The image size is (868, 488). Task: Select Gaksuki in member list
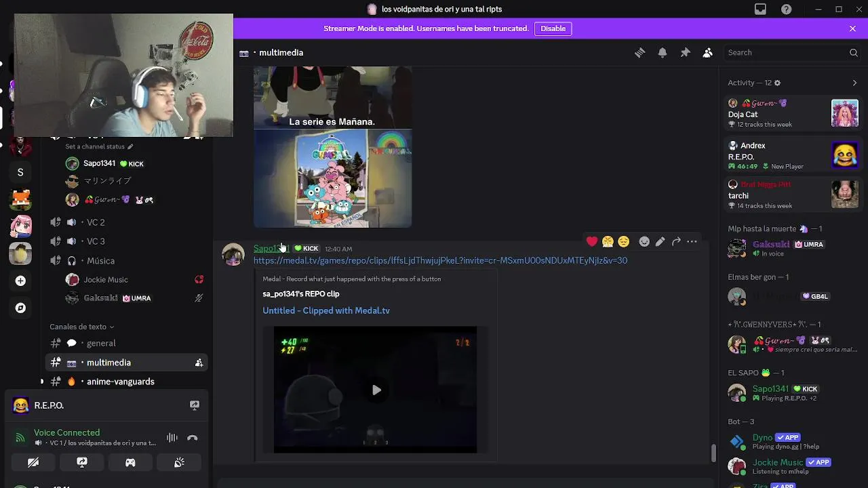tap(791, 248)
